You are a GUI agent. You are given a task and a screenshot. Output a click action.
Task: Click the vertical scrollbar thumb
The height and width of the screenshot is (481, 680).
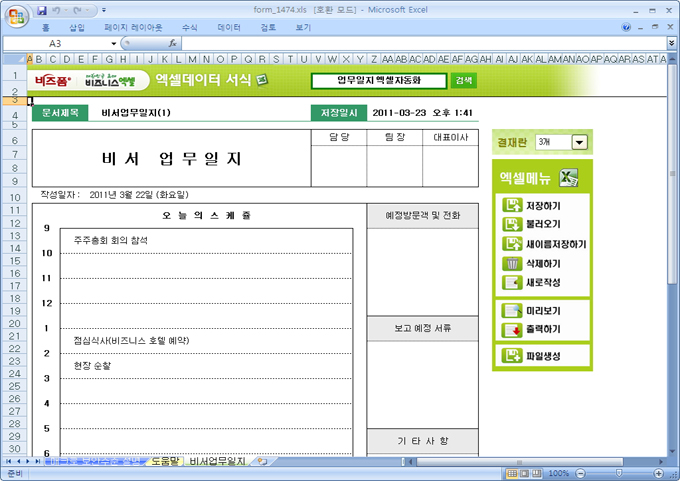pyautogui.click(x=672, y=173)
